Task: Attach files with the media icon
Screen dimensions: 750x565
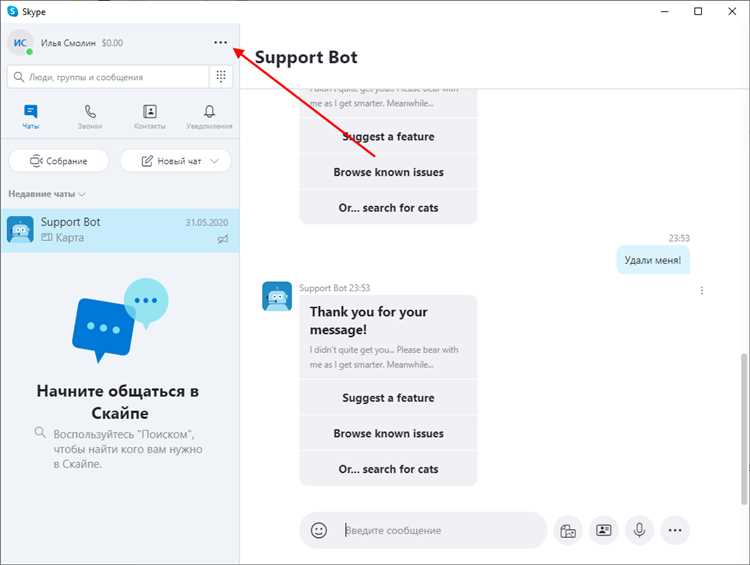Action: (x=568, y=531)
